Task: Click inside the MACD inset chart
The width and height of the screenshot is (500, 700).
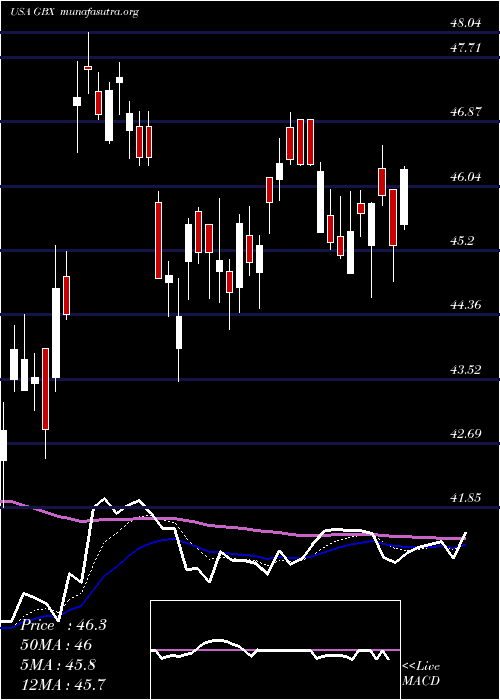Action: pos(275,650)
